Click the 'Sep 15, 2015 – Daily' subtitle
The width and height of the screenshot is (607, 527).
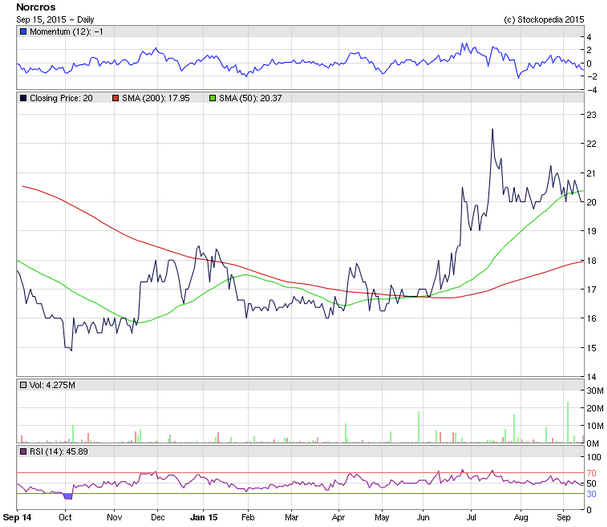coord(55,19)
